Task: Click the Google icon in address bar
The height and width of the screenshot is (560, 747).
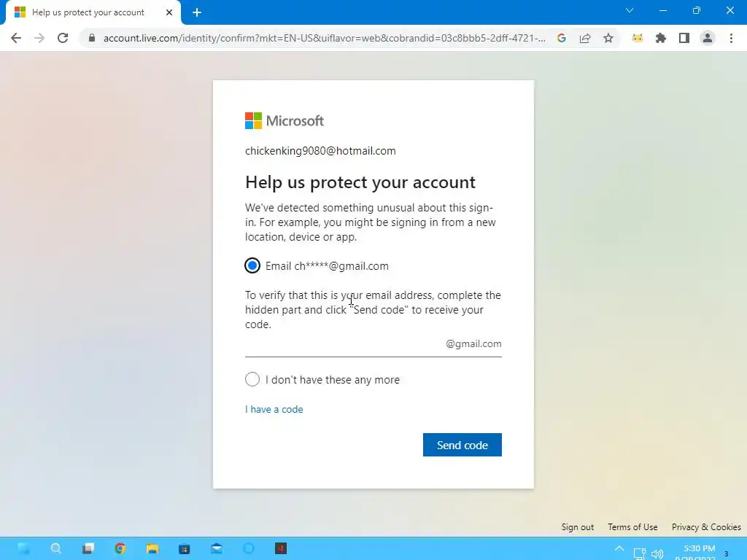Action: pyautogui.click(x=562, y=38)
